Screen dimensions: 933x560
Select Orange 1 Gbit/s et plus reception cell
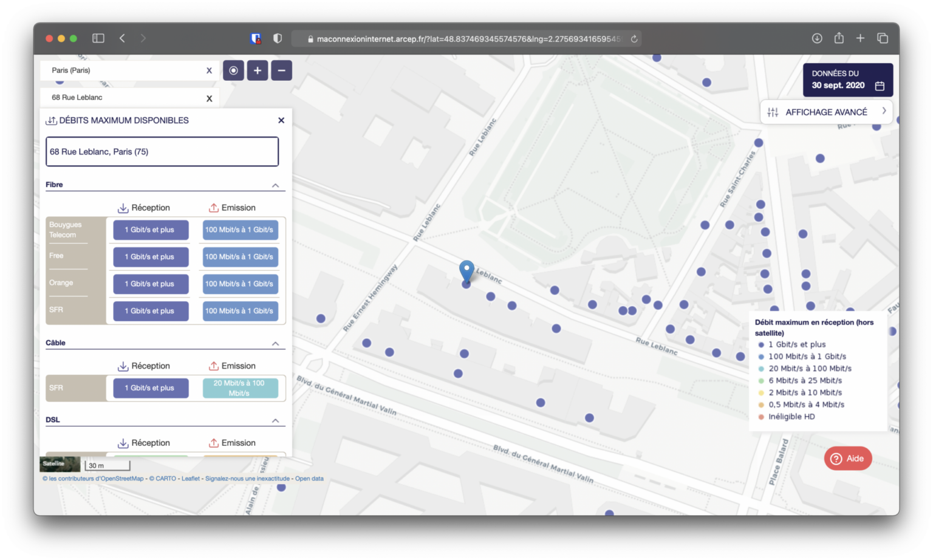point(151,284)
